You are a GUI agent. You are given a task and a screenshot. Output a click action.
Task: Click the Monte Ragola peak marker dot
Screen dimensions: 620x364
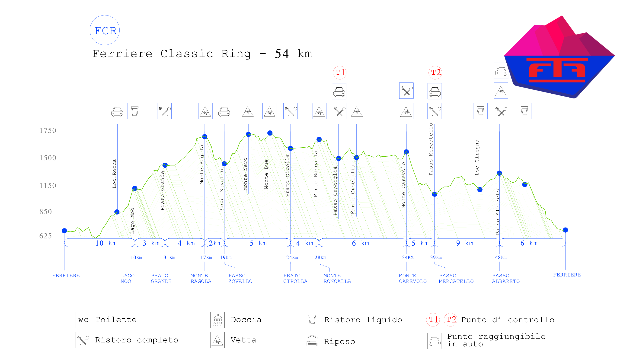(x=205, y=137)
